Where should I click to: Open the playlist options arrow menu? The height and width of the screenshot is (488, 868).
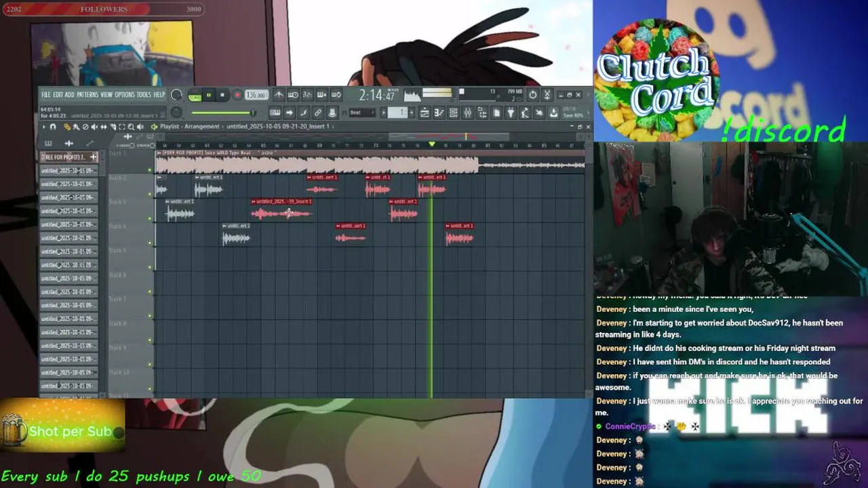click(x=44, y=127)
